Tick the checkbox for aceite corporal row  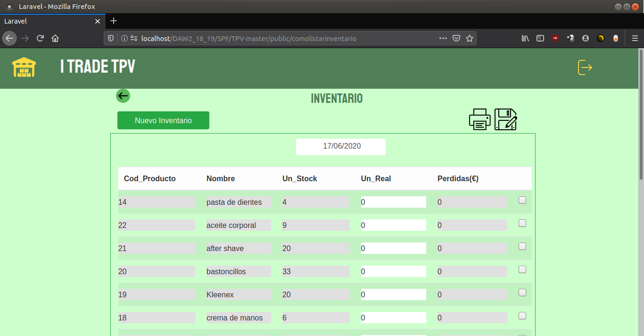[x=522, y=223]
